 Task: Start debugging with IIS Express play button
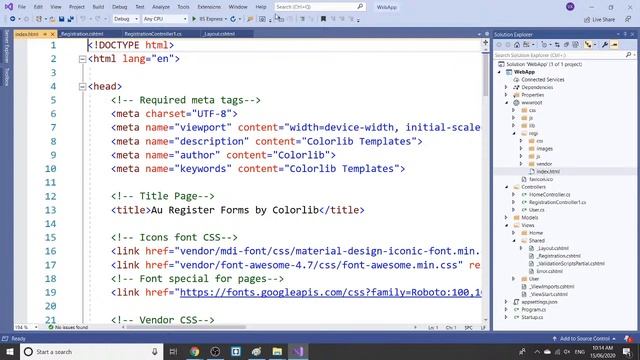tap(194, 19)
